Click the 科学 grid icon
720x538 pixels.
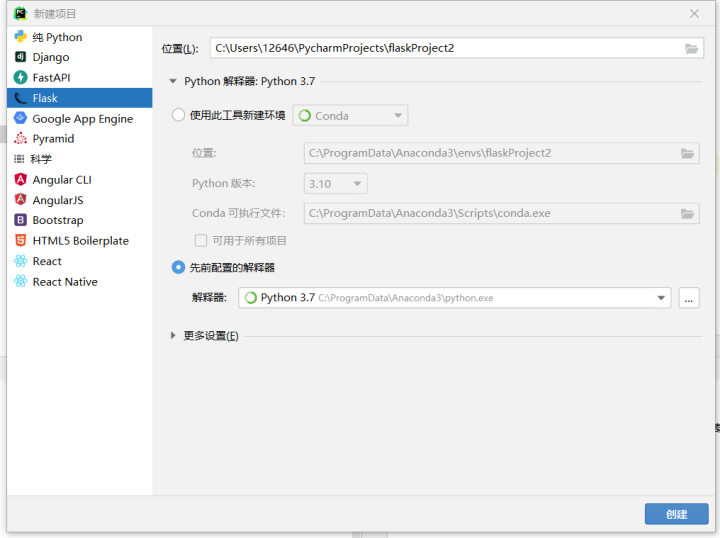19,159
